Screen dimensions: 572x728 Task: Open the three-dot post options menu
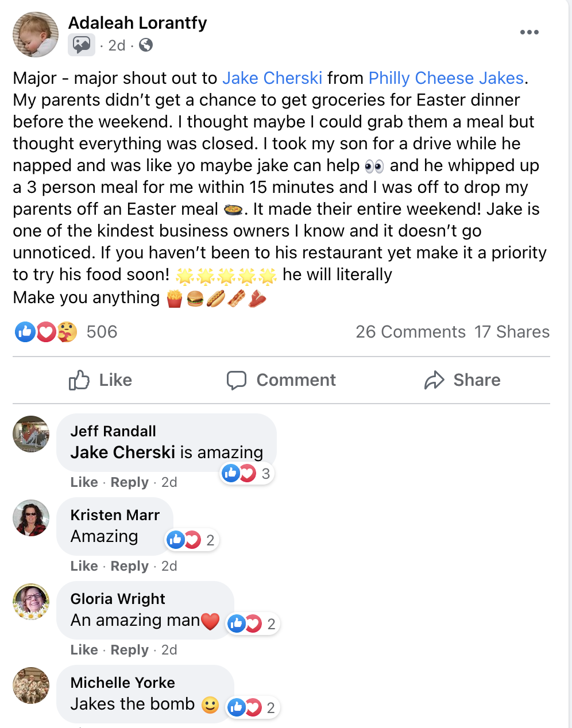[529, 32]
